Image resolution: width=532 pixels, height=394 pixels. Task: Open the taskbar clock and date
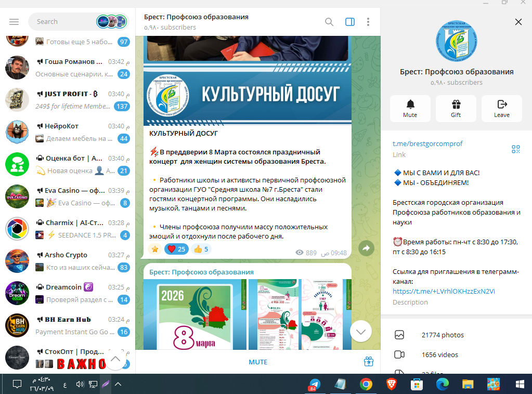pyautogui.click(x=42, y=384)
